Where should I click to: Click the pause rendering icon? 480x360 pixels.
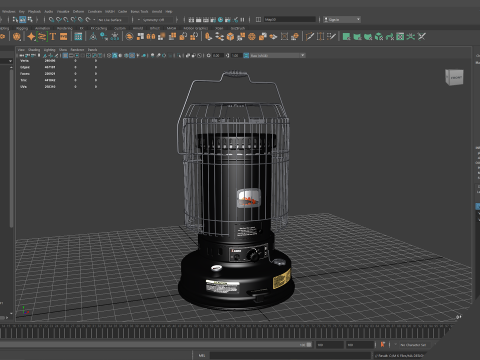point(242,20)
